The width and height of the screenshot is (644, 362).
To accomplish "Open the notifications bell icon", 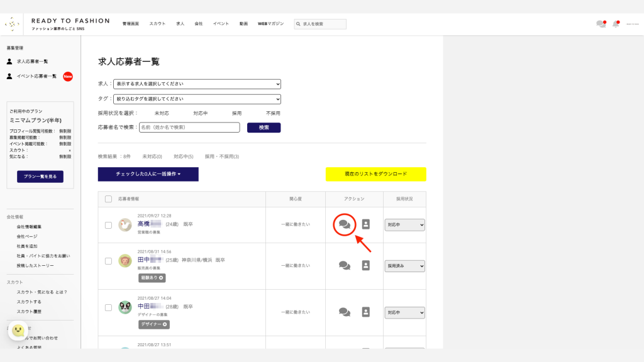I will click(x=616, y=24).
